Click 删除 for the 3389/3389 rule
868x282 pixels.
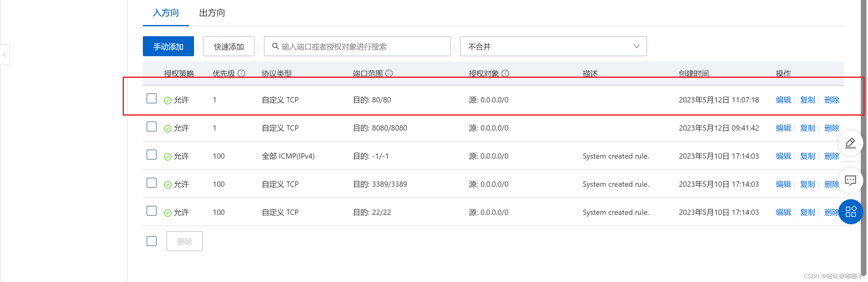832,184
